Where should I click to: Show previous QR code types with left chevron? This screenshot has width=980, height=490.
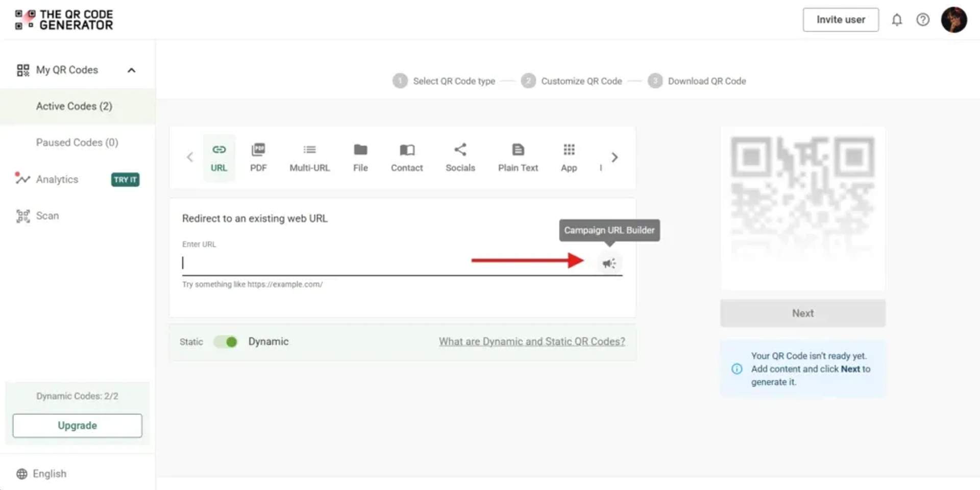click(x=190, y=157)
